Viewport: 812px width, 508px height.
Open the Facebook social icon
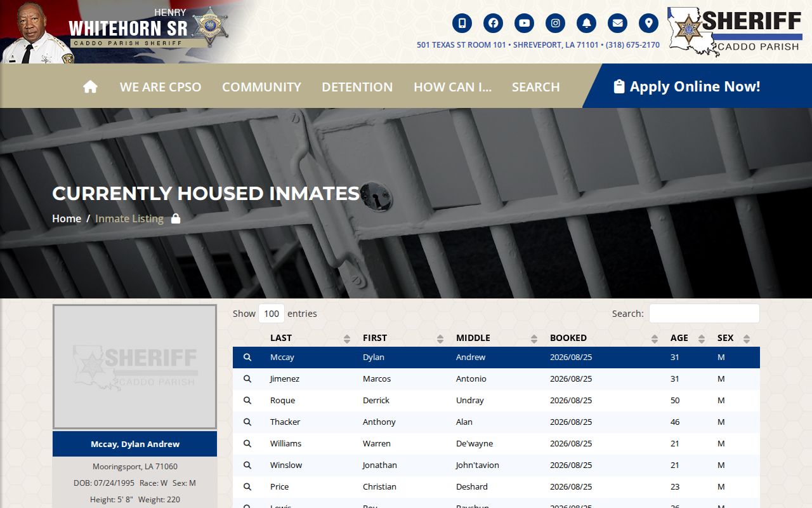[493, 23]
